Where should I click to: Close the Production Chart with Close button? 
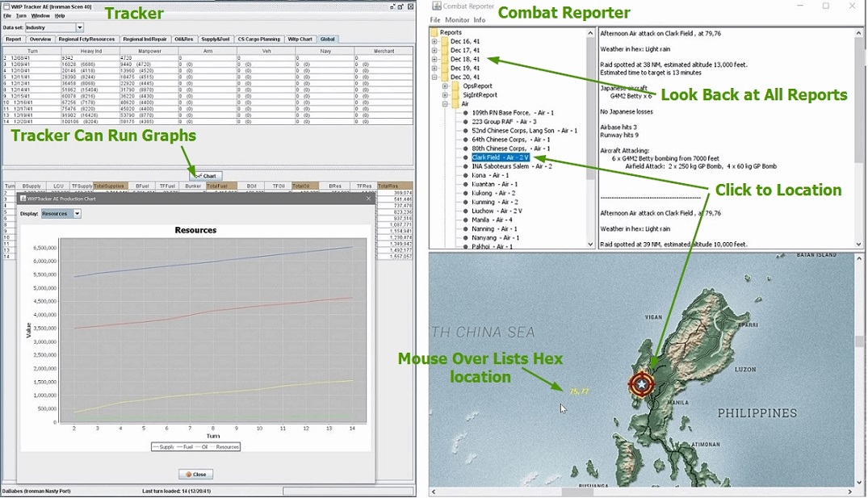tap(196, 475)
